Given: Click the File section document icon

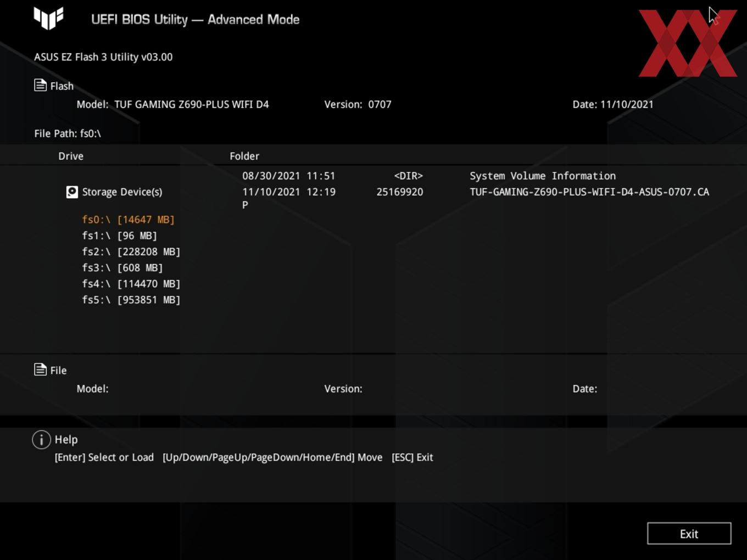Looking at the screenshot, I should tap(40, 369).
